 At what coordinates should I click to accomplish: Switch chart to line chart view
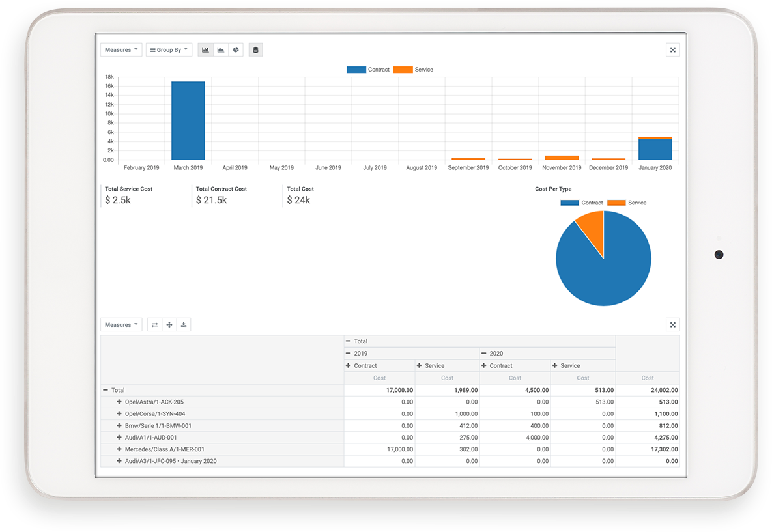(x=220, y=49)
